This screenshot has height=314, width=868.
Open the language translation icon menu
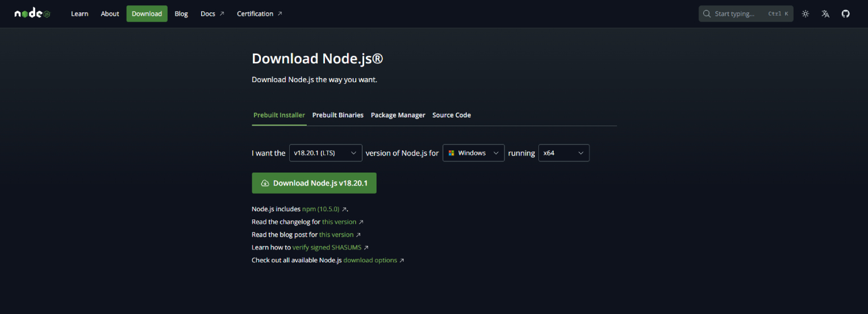coord(825,13)
